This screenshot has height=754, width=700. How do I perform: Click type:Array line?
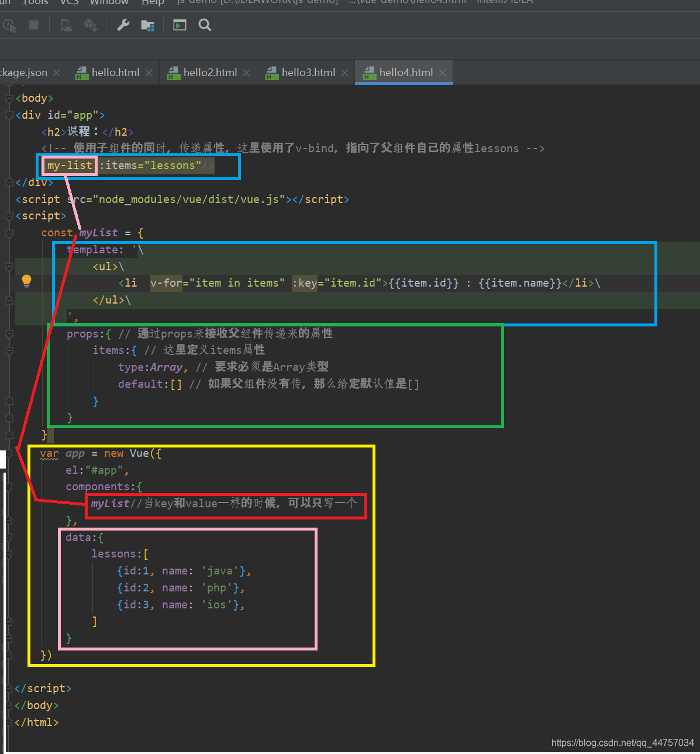click(x=153, y=367)
